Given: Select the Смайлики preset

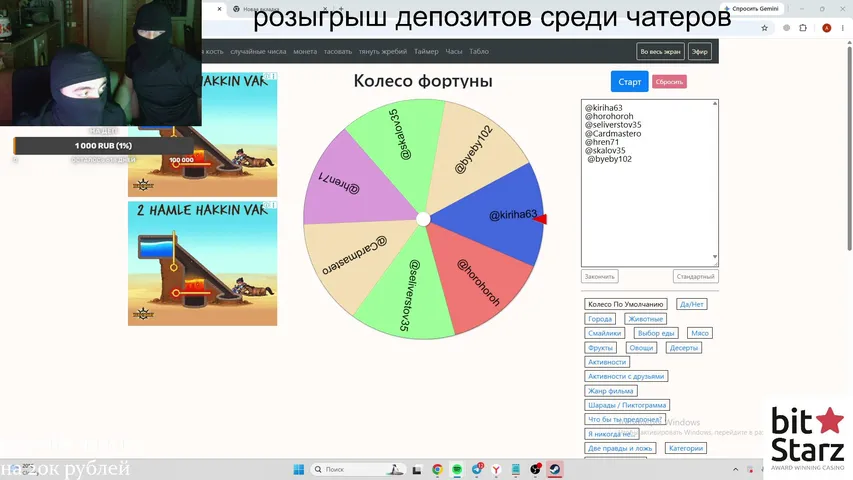Looking at the screenshot, I should pos(604,333).
